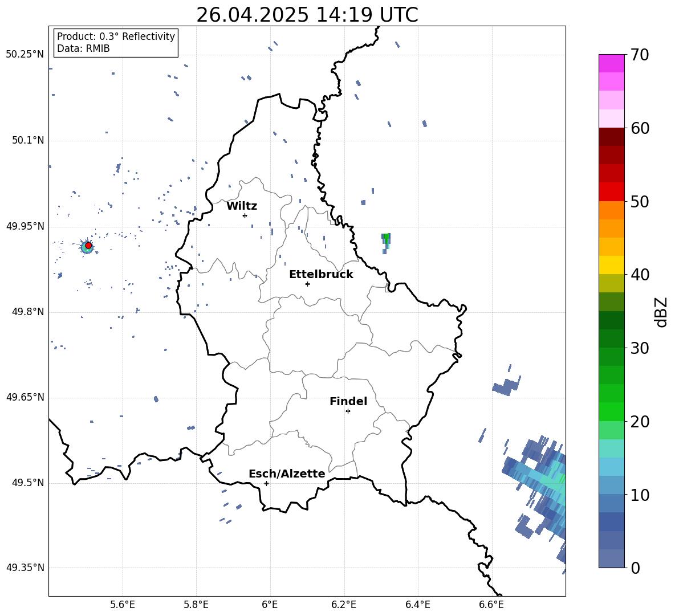Click the Esch/Alzette city label
This screenshot has width=675, height=616.
(x=287, y=474)
